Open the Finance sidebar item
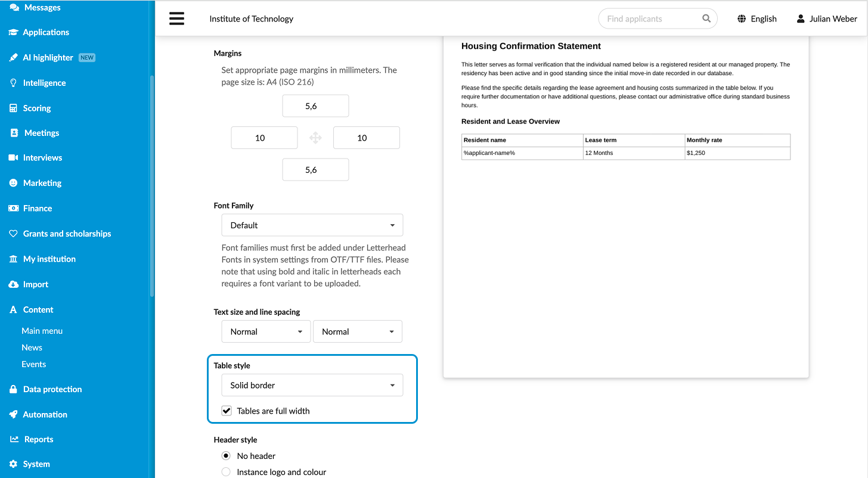Viewport: 868px width, 478px height. coord(38,208)
